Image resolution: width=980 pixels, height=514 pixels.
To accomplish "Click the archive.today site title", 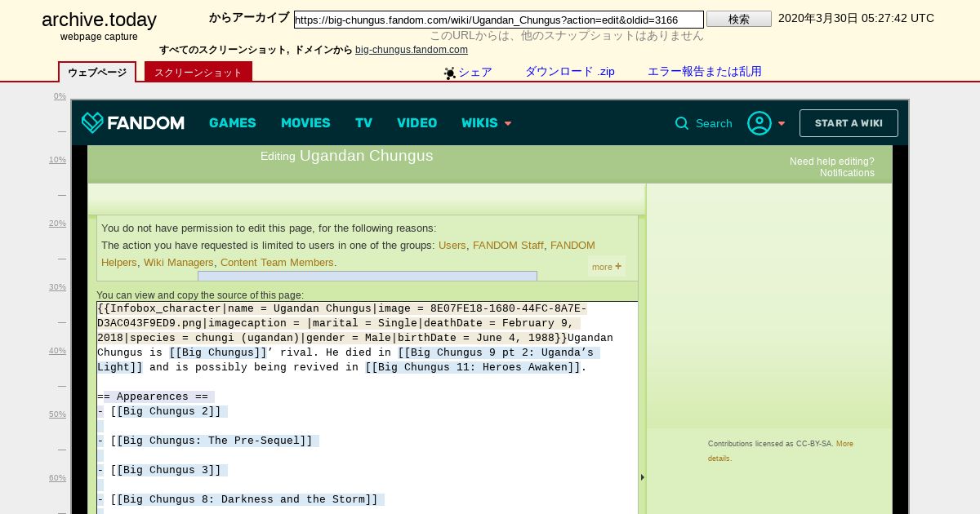I will tap(99, 20).
